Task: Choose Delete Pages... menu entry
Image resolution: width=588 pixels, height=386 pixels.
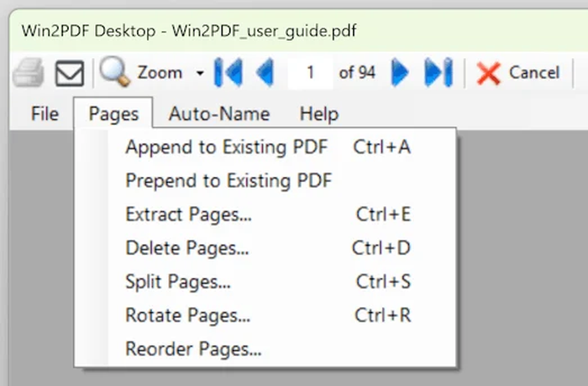Action: [265, 248]
